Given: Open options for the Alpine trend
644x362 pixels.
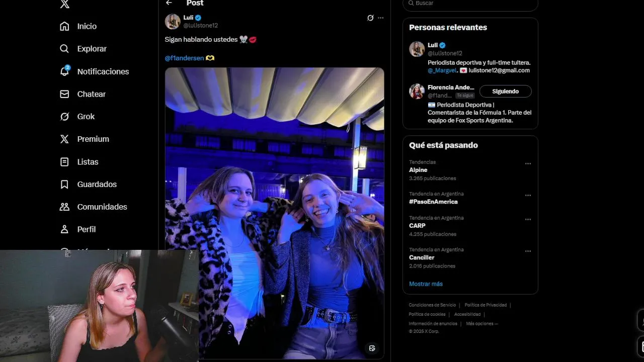Looking at the screenshot, I should pyautogui.click(x=528, y=163).
